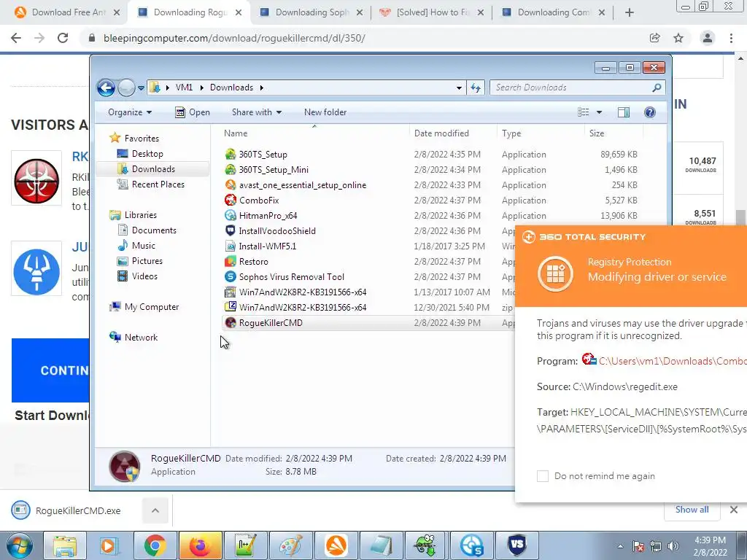Click VM1 in the breadcrumb path
Screen dimensions: 747x560
pos(184,87)
